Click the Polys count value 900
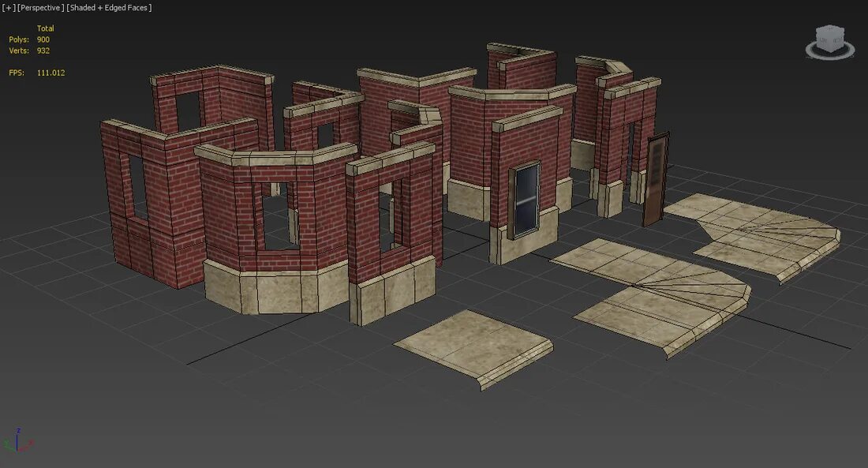868x468 pixels. (43, 39)
